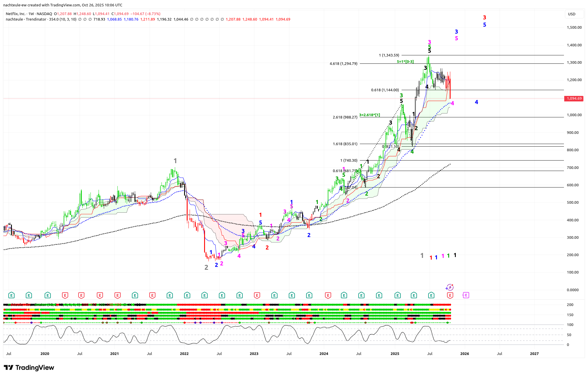Screen dimensions: 588x377
Task: Click the 2026 label on time axis
Action: (x=464, y=354)
